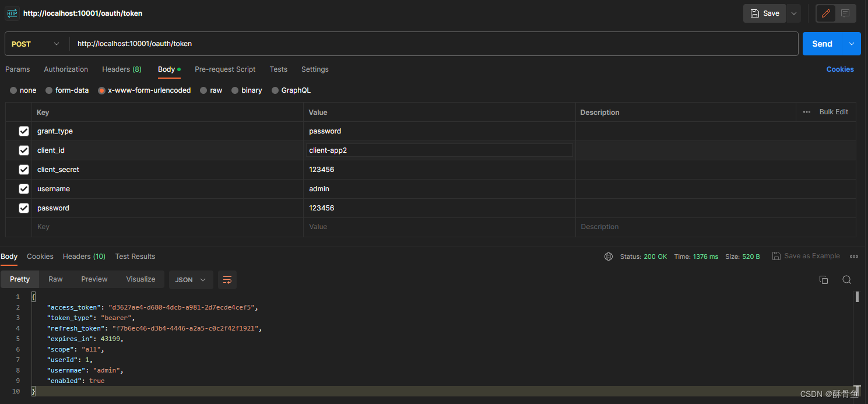Image resolution: width=868 pixels, height=404 pixels.
Task: Click the Status 200 OK indicator
Action: click(644, 257)
